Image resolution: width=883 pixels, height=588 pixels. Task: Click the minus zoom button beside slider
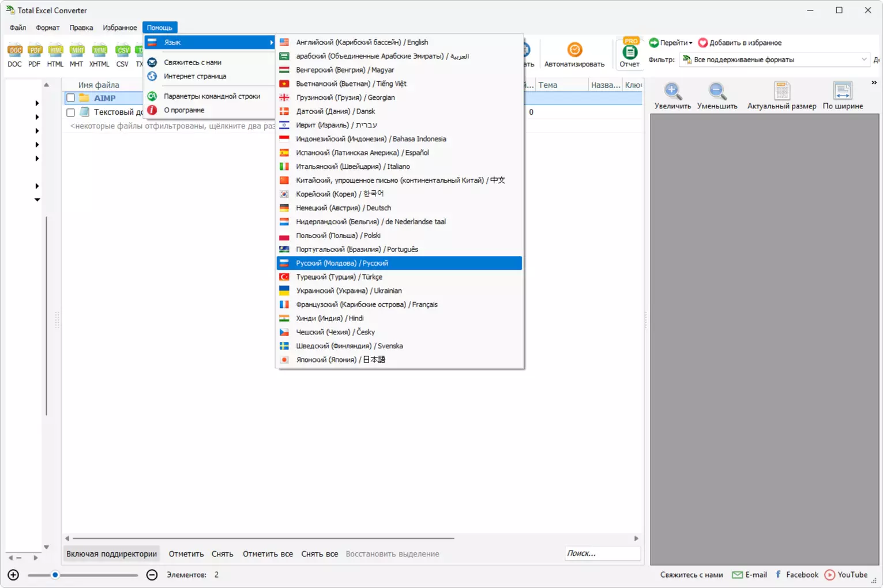pyautogui.click(x=152, y=575)
